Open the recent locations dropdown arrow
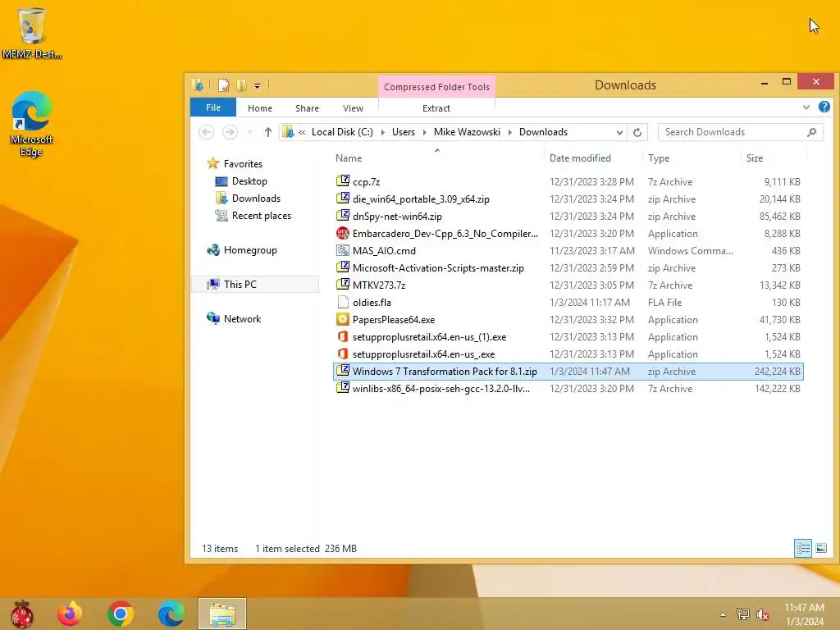 click(x=249, y=132)
